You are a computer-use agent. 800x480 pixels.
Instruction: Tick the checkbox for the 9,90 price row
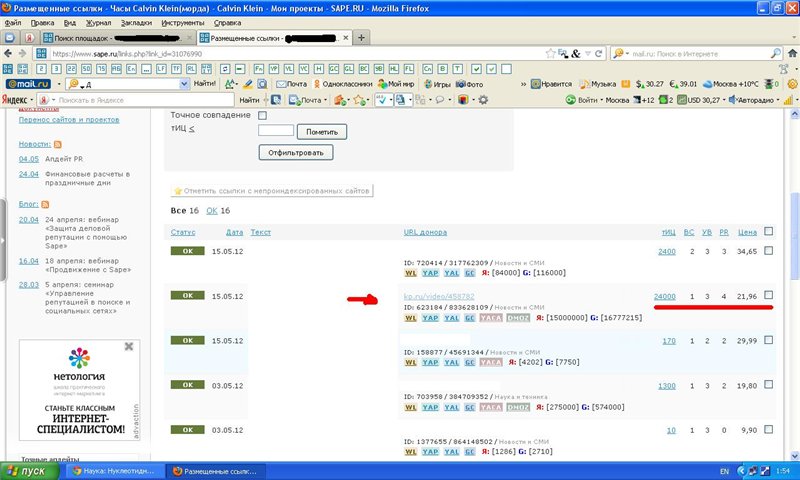point(768,430)
